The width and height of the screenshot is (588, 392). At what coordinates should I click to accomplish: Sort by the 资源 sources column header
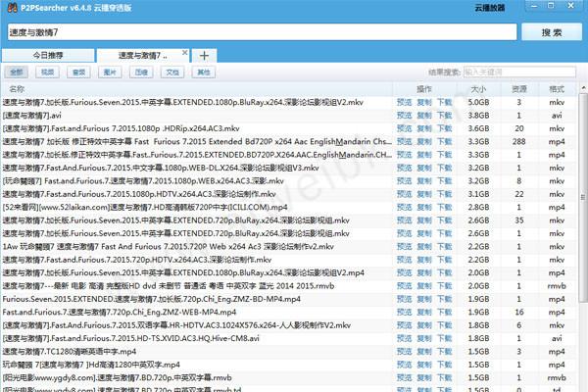519,89
